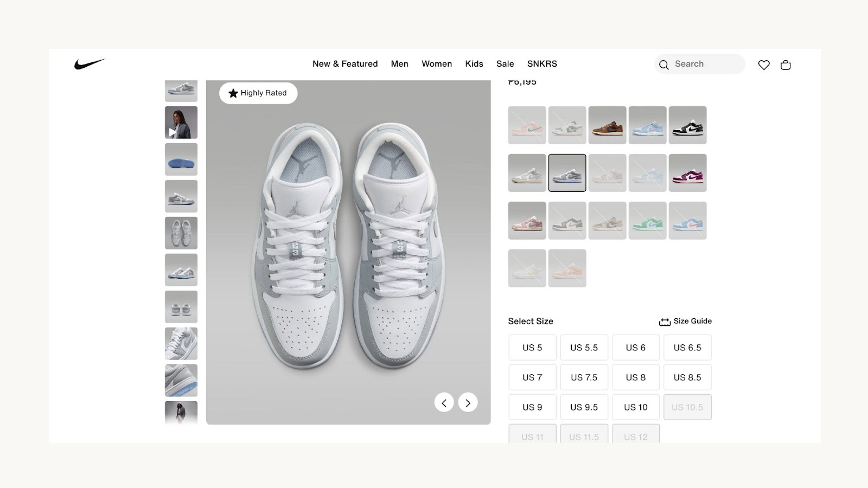
Task: View the heel back view thumbnail
Action: (181, 307)
